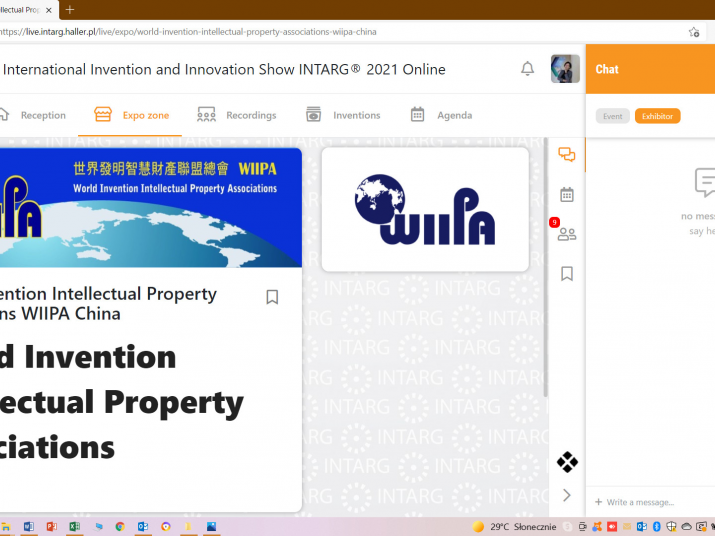Go to the Reception tab
This screenshot has width=715, height=536.
[x=33, y=115]
